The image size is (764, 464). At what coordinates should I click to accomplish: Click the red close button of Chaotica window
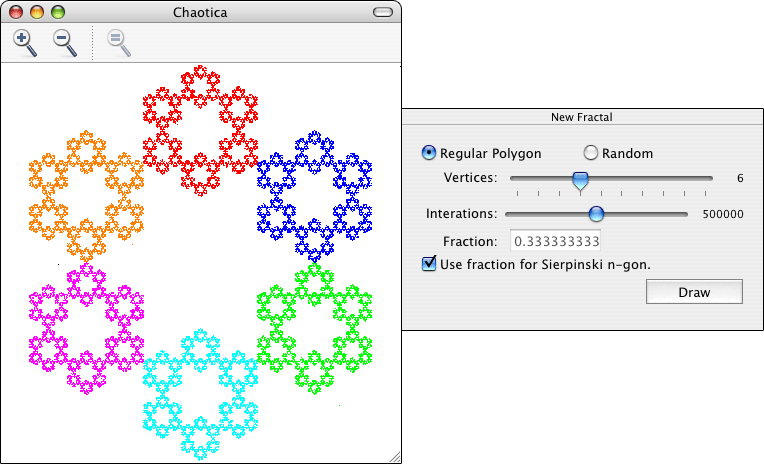click(16, 12)
